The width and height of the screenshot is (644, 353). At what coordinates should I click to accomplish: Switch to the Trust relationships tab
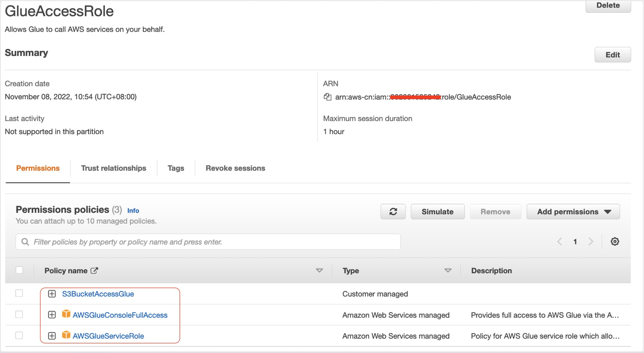click(114, 168)
